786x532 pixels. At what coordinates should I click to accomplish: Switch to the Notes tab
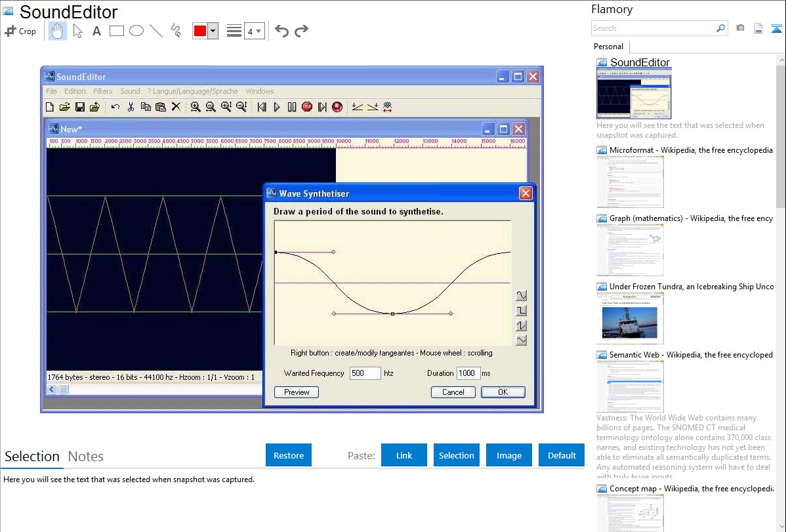pos(86,457)
